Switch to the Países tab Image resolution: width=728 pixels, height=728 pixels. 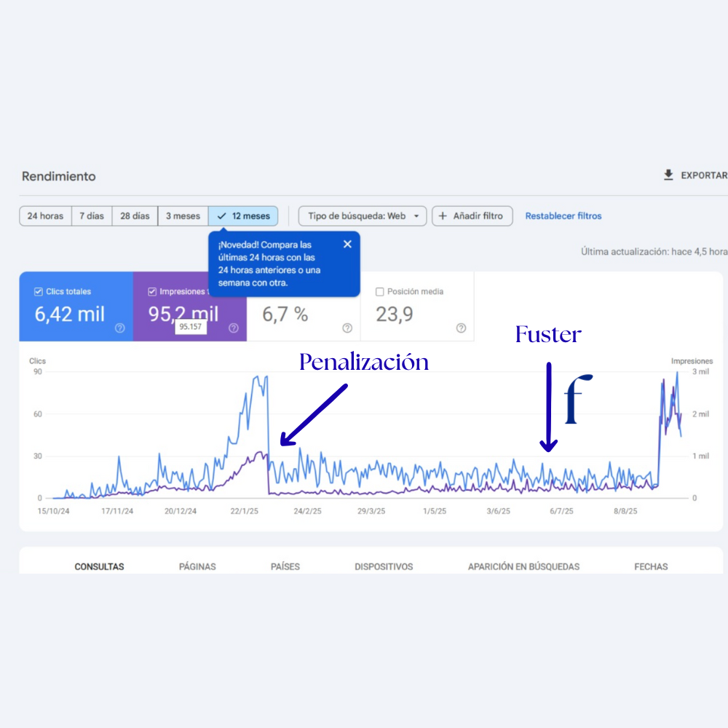coord(285,566)
